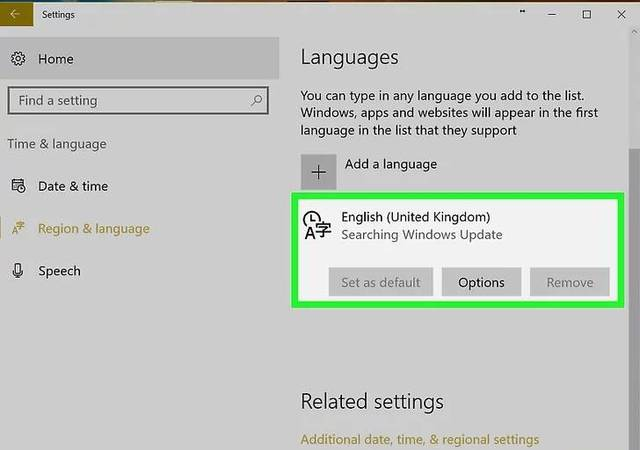Viewport: 640px width, 450px height.
Task: Maximize the Settings window
Action: [587, 14]
